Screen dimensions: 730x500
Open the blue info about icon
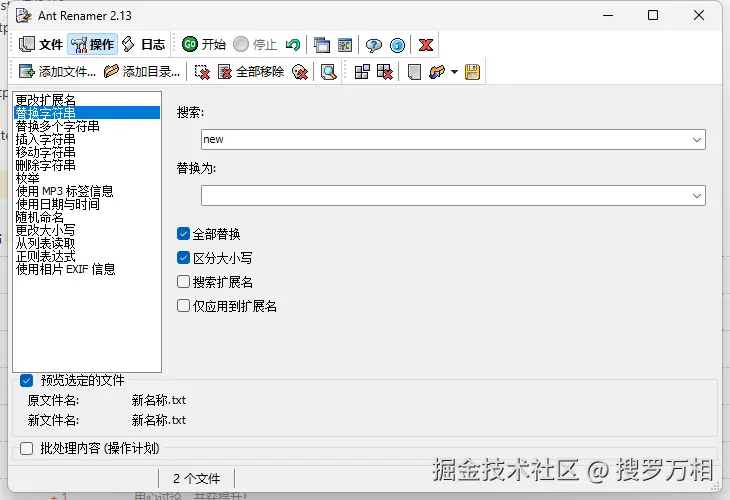[397, 45]
